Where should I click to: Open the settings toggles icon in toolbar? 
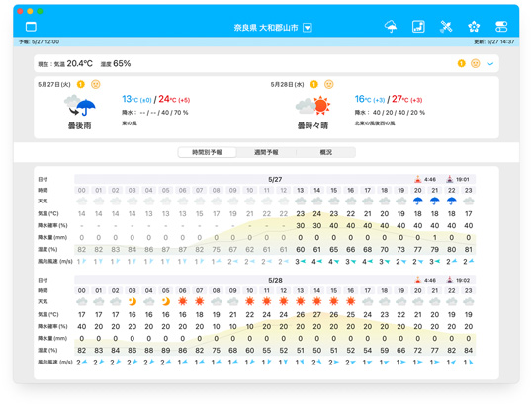coord(501,27)
